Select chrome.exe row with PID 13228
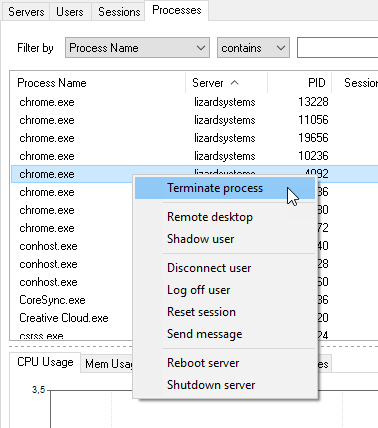The image size is (378, 428). tap(194, 102)
